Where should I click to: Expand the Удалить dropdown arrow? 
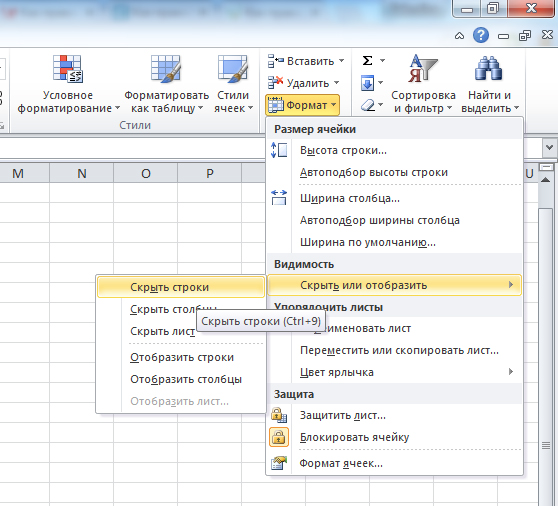336,83
